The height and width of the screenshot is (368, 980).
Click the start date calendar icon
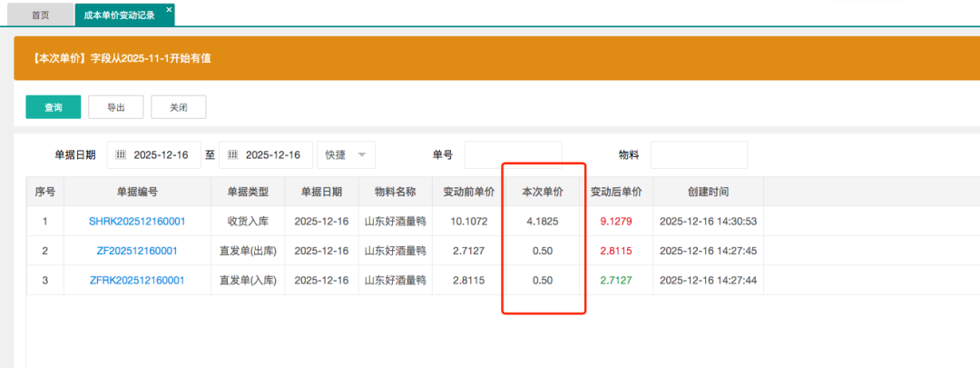121,155
